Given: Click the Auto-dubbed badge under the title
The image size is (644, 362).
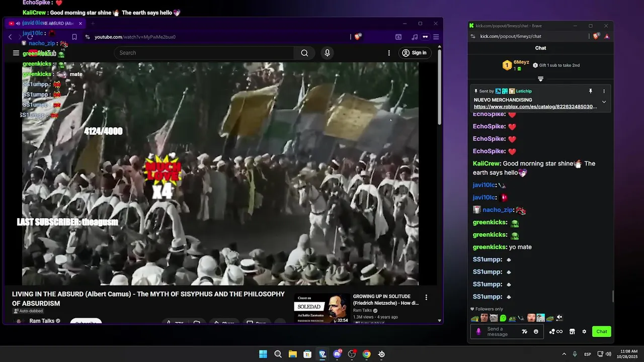Looking at the screenshot, I should click(x=28, y=311).
